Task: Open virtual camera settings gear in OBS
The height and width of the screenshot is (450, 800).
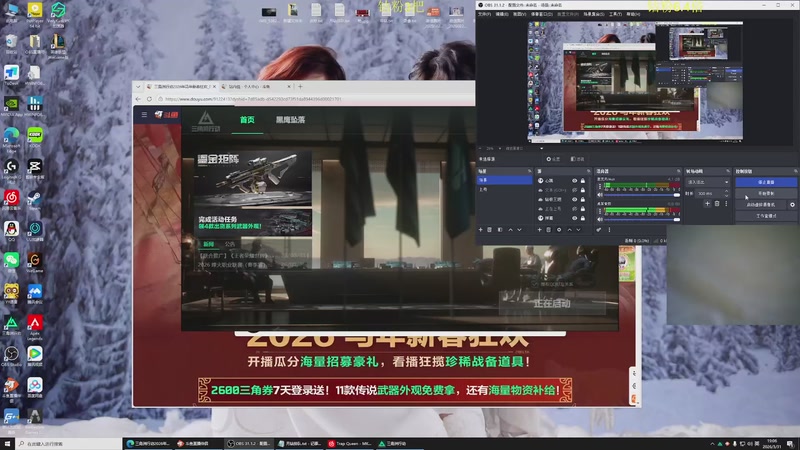Action: click(792, 205)
